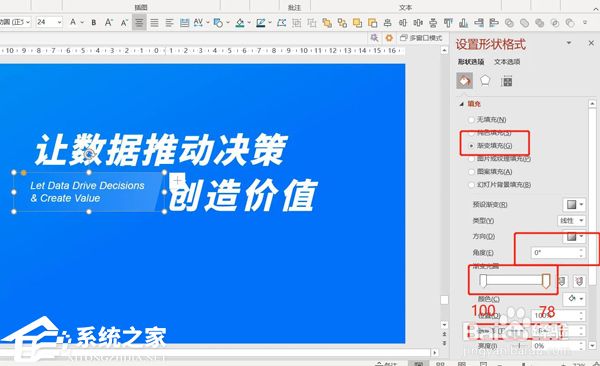Click the send backward yellow square icon
Image resolution: width=600 pixels, height=366 pixels.
pyautogui.click(x=372, y=23)
